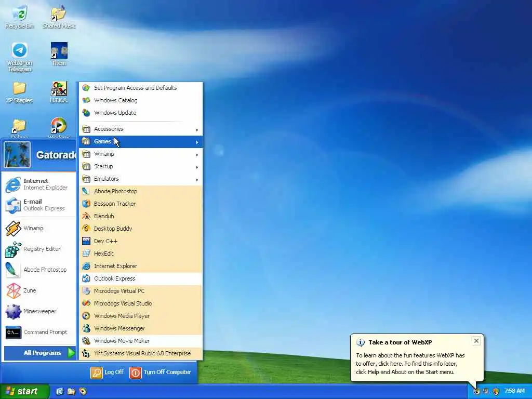This screenshot has height=399, width=532.
Task: Open Registry Editor from start menu
Action: 38,249
